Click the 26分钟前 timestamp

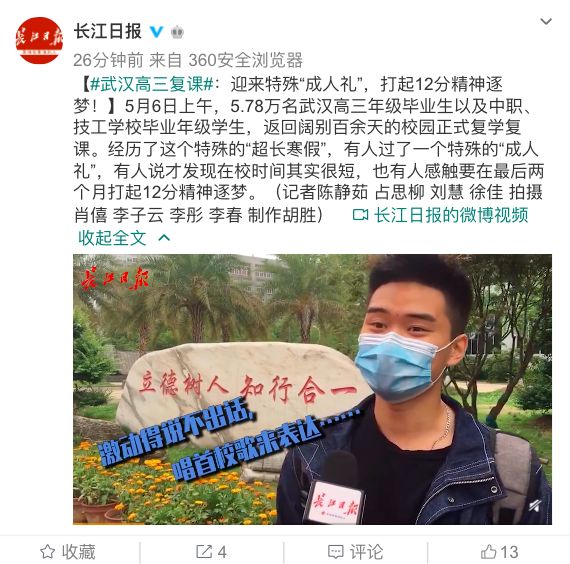click(108, 60)
